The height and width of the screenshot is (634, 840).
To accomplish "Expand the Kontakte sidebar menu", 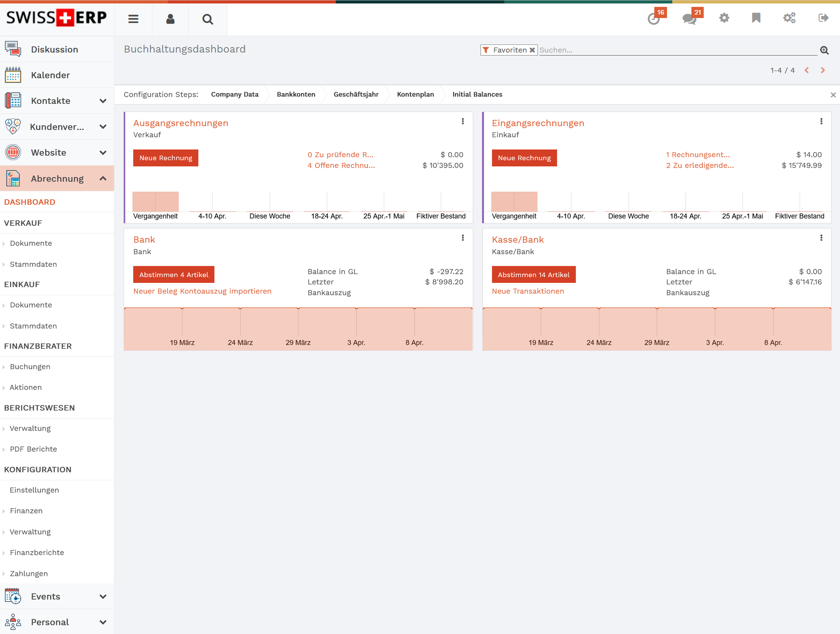I will (102, 101).
